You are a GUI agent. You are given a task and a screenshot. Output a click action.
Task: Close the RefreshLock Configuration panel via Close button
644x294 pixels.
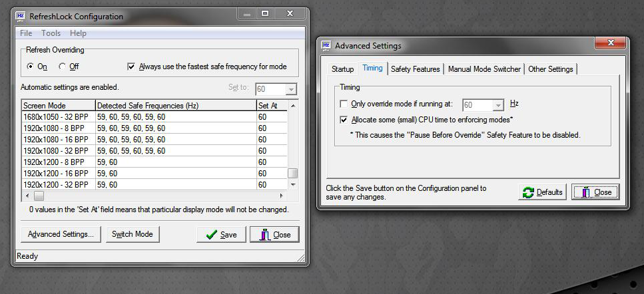coord(275,235)
